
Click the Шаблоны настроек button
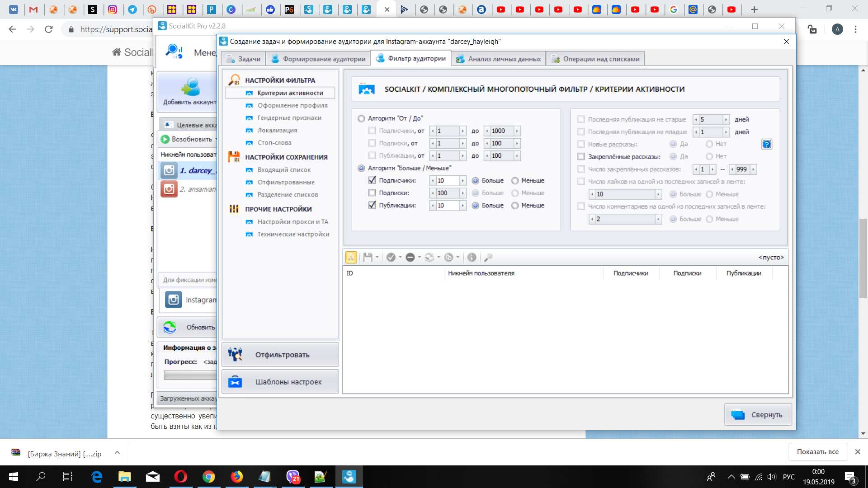pyautogui.click(x=280, y=382)
